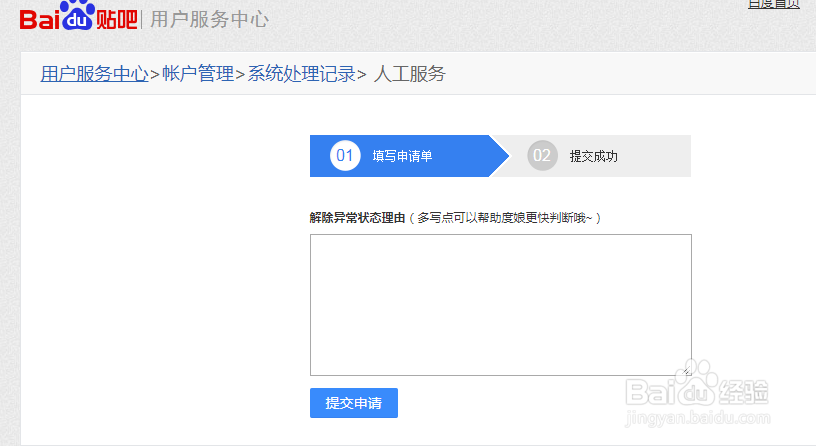Click the red 贴吧 text in logo
The height and width of the screenshot is (446, 816).
click(x=117, y=18)
